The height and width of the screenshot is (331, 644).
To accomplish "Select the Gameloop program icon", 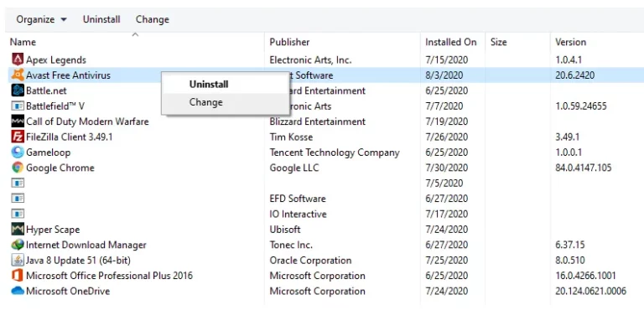I will (x=18, y=153).
